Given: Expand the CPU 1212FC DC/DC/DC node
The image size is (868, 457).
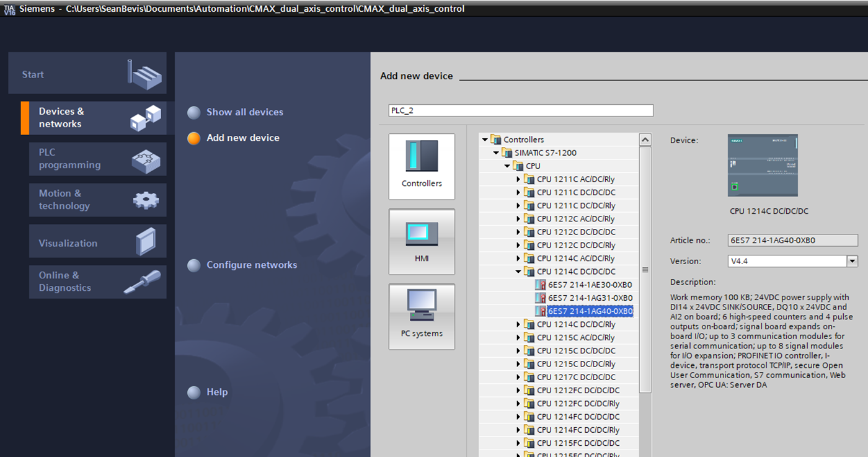Looking at the screenshot, I should tap(518, 390).
